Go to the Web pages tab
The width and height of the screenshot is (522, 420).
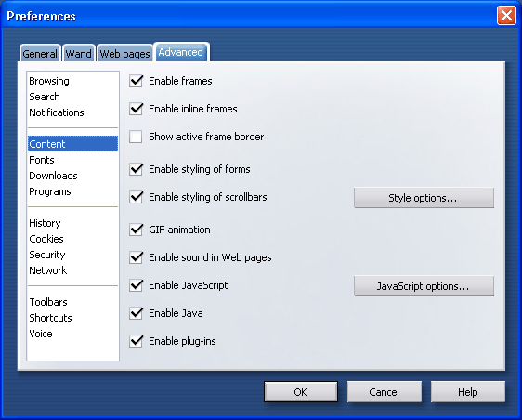point(124,54)
